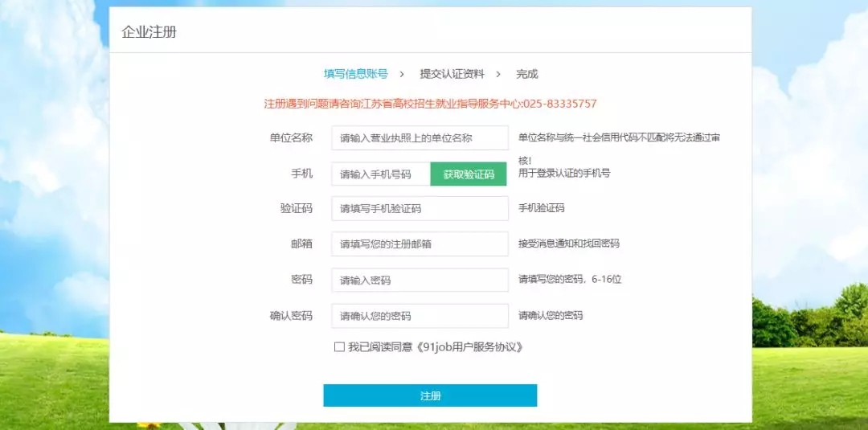Focus the 确认密码 input field
The height and width of the screenshot is (430, 868).
tap(420, 316)
